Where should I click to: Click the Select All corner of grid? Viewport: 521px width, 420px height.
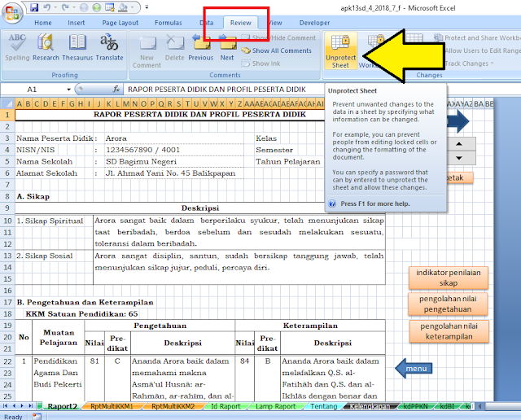(7, 103)
